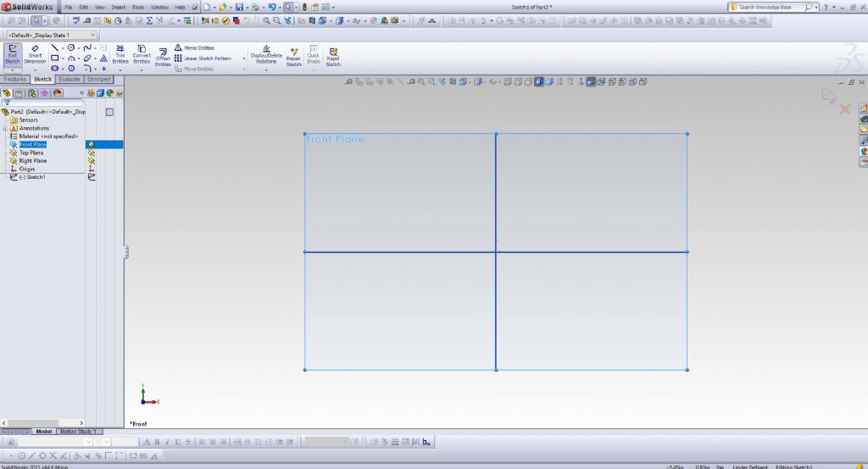Screen dimensions: 868x469
Task: Click the Save icon in top toolbar
Action: (239, 7)
